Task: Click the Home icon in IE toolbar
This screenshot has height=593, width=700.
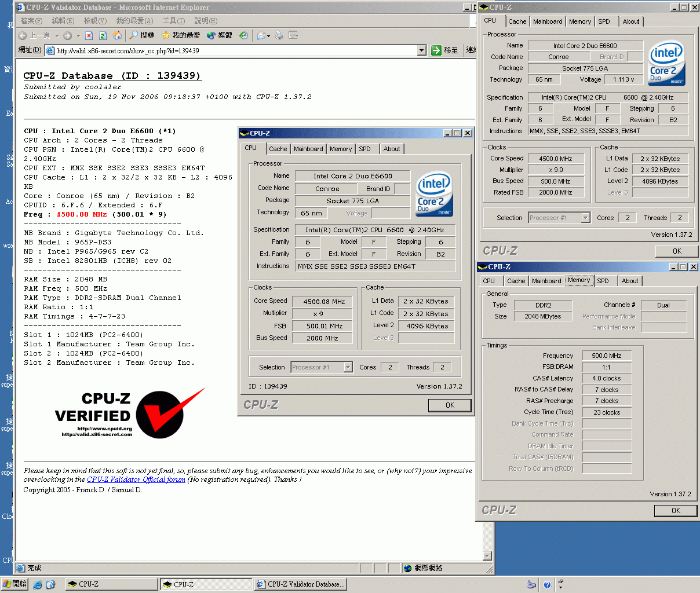Action: click(117, 35)
